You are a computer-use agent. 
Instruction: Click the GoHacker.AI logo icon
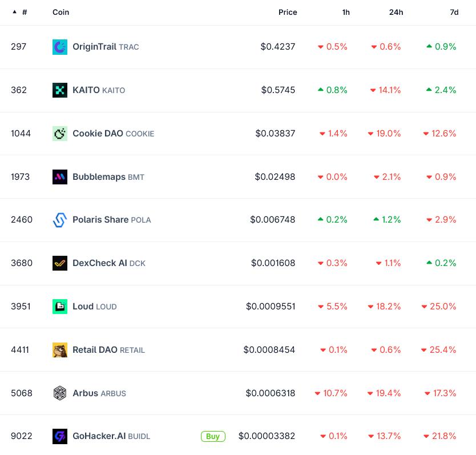(x=59, y=436)
